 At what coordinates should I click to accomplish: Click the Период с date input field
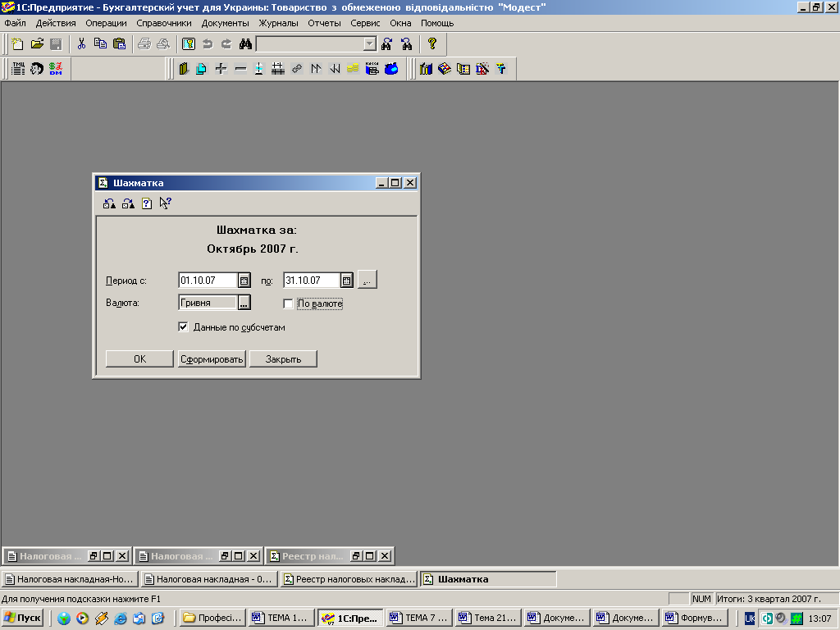pos(208,281)
